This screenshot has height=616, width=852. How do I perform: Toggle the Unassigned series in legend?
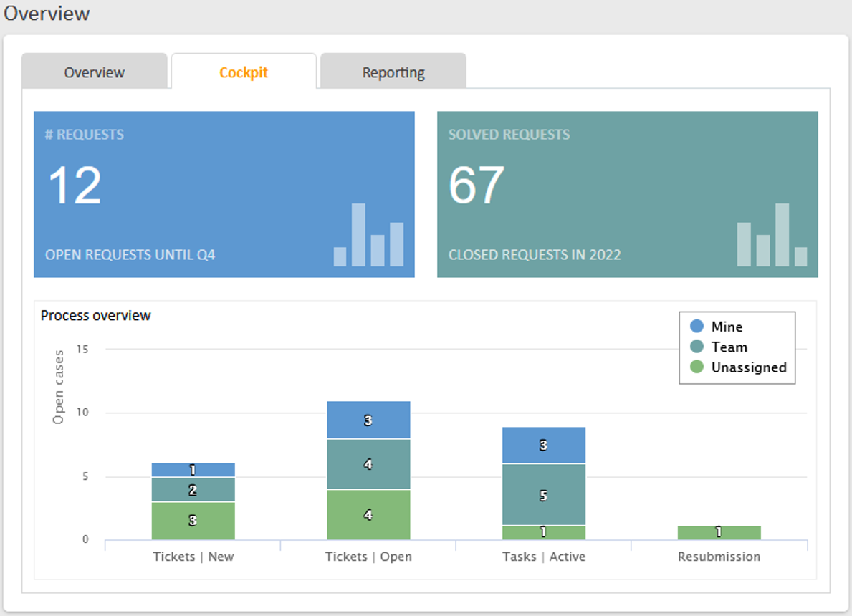tap(748, 367)
